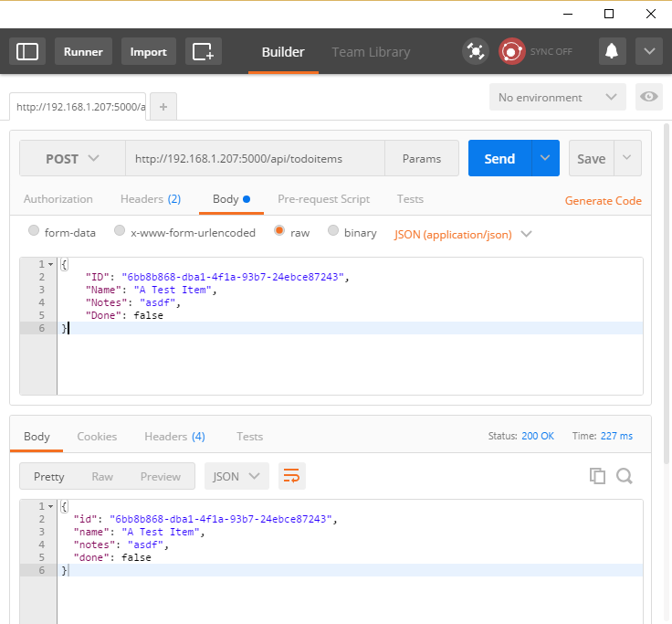Switch to the Team Library tab
This screenshot has height=624, width=672.
coord(371,52)
